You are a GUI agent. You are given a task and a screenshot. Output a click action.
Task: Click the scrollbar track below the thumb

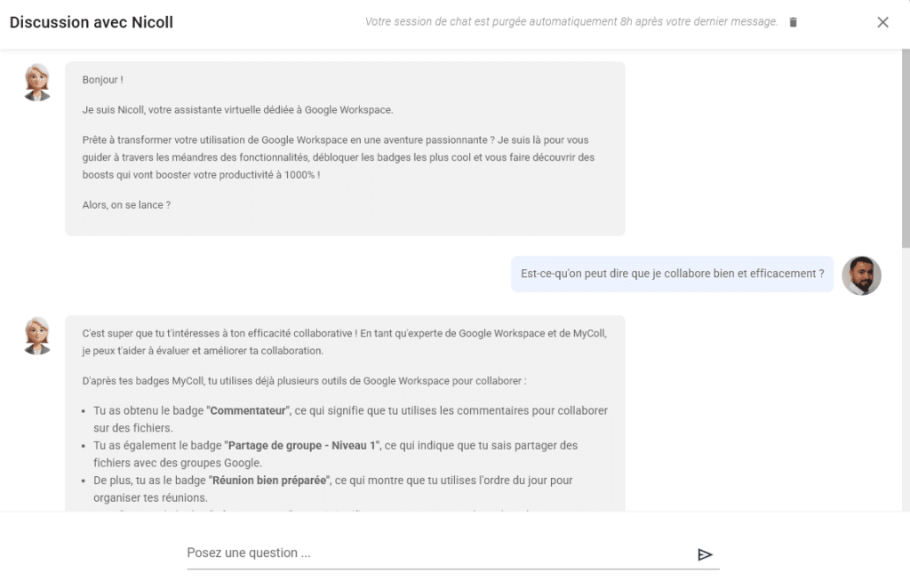pyautogui.click(x=906, y=377)
